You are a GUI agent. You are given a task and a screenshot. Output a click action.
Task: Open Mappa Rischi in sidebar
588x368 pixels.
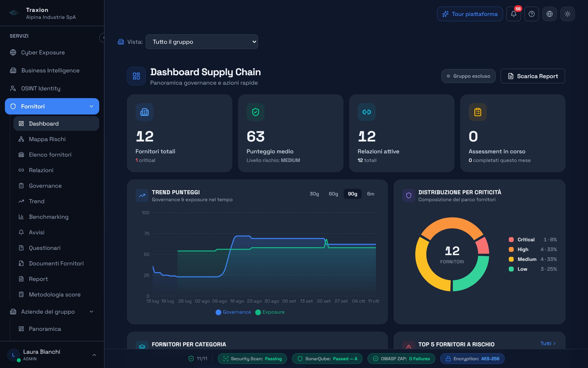click(56, 139)
